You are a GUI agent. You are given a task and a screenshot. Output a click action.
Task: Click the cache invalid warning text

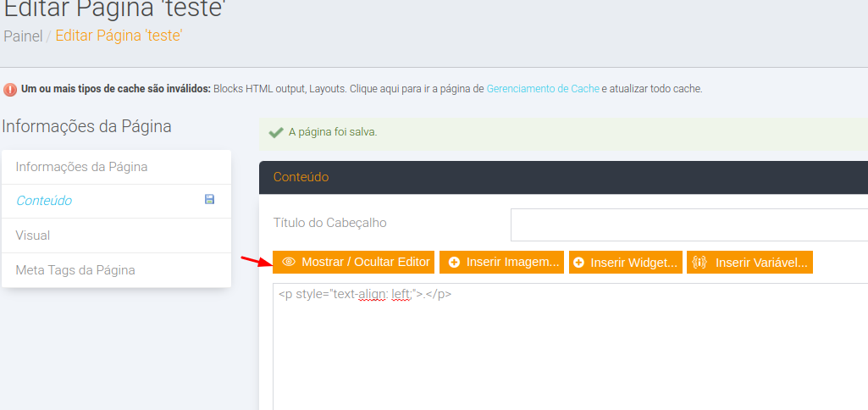362,89
